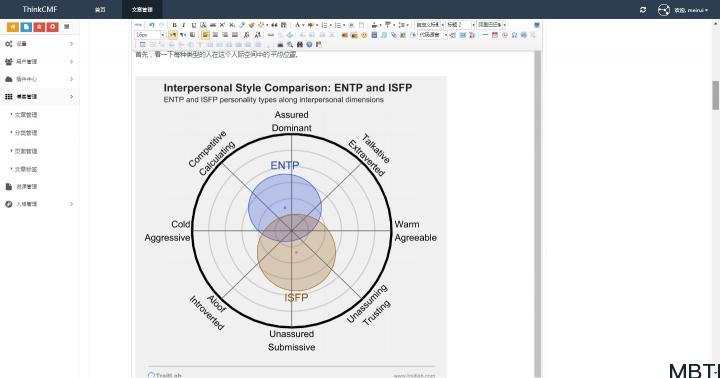This screenshot has width=720, height=378.
Task: Open the paragraph heading format dropdown
Action: (x=461, y=25)
